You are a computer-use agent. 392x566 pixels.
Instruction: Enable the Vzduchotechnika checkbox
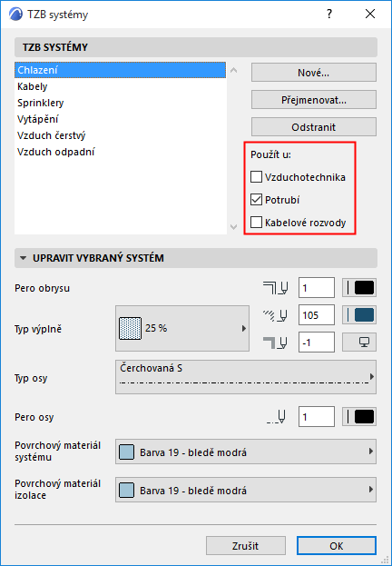pyautogui.click(x=256, y=177)
